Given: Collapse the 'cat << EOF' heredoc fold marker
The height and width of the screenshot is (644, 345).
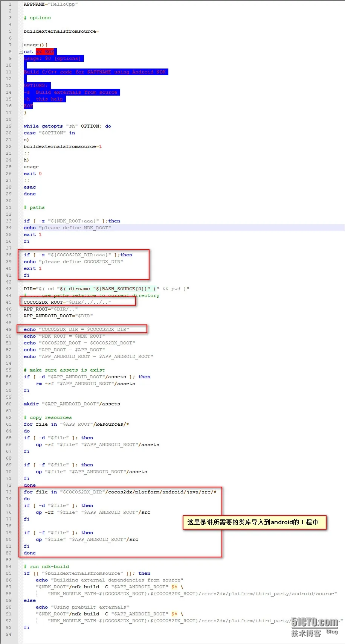Looking at the screenshot, I should [x=21, y=52].
